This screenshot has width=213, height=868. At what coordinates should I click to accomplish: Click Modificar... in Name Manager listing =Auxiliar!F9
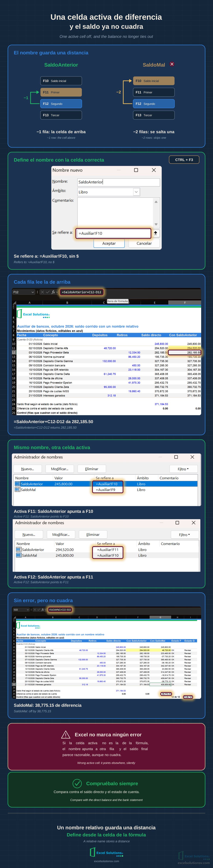point(60,469)
